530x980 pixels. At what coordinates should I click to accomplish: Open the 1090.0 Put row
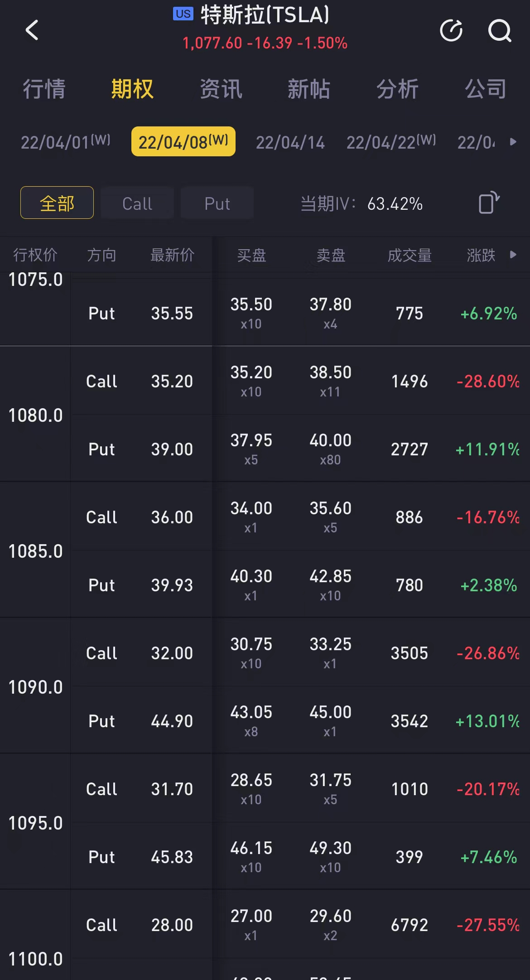[300, 720]
